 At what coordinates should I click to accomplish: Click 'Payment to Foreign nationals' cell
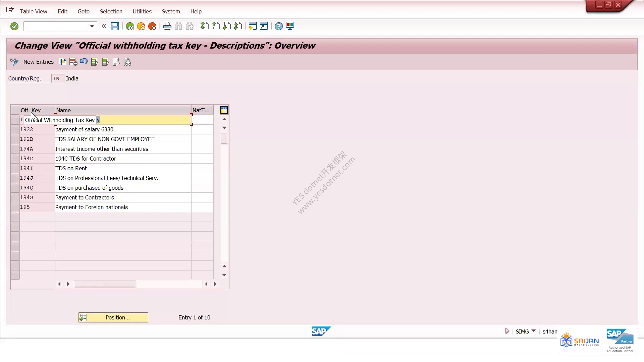pyautogui.click(x=123, y=207)
